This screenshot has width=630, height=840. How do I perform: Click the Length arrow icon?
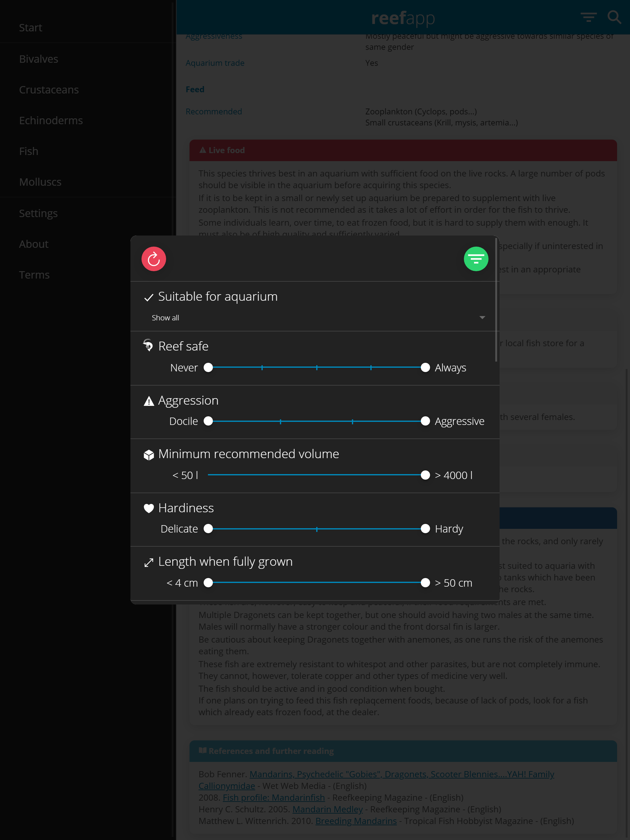click(x=149, y=562)
